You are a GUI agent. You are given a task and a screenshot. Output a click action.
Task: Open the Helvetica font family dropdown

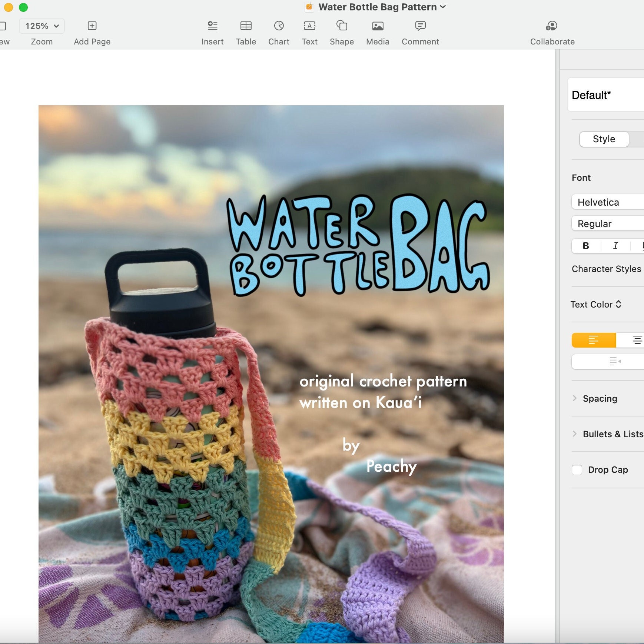point(608,202)
